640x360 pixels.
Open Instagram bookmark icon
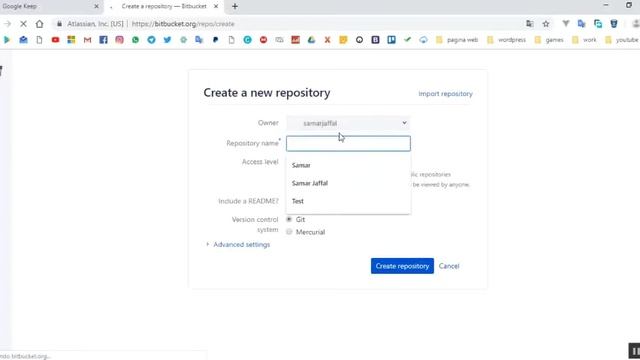[119, 40]
